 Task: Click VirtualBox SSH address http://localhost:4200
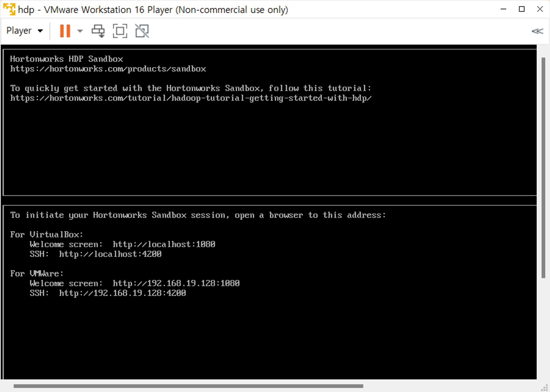coord(110,254)
